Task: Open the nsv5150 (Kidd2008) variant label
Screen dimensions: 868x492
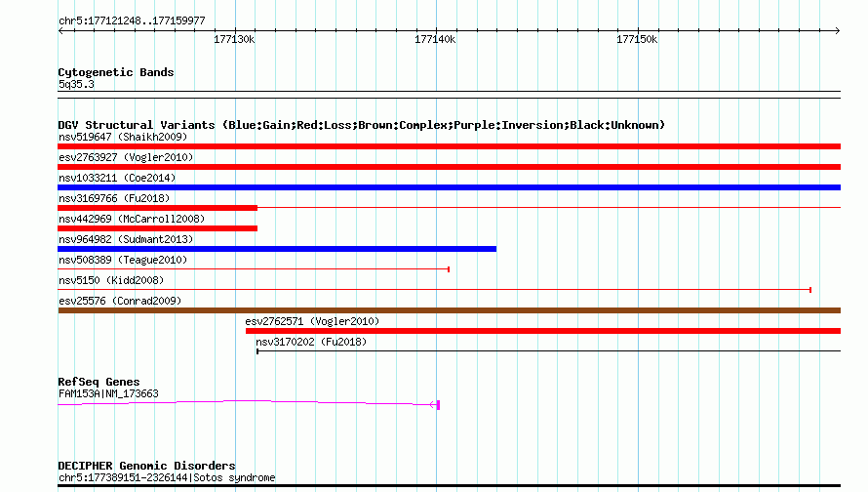Action: pos(111,280)
